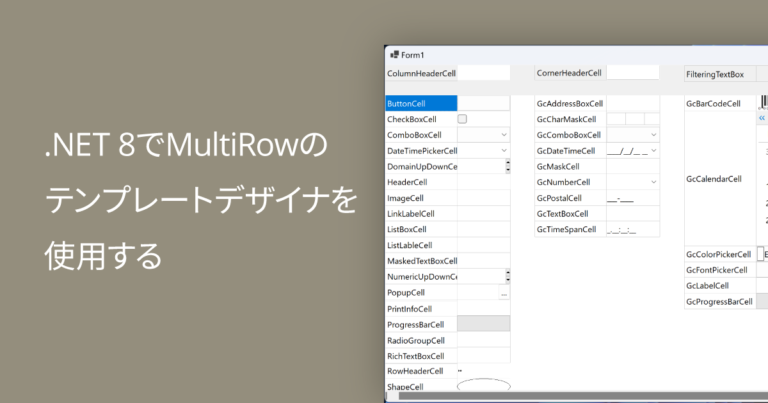Click the HeaderCell label
768x403 pixels.
tap(407, 182)
